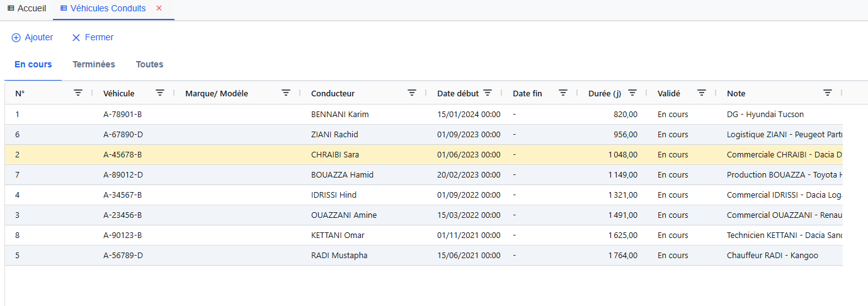This screenshot has width=868, height=306.
Task: Open filter icon for Durée (j) column
Action: 632,93
